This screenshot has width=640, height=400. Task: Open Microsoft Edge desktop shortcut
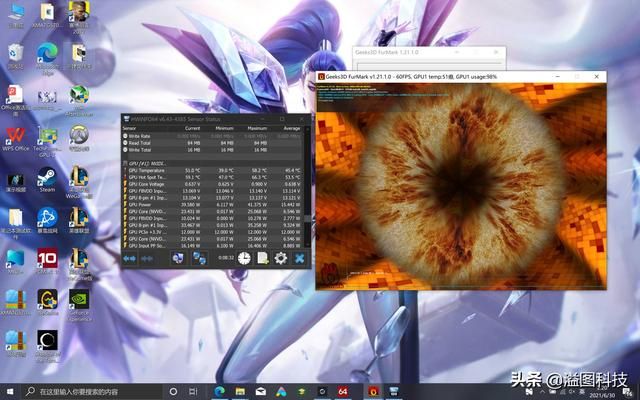point(47,57)
